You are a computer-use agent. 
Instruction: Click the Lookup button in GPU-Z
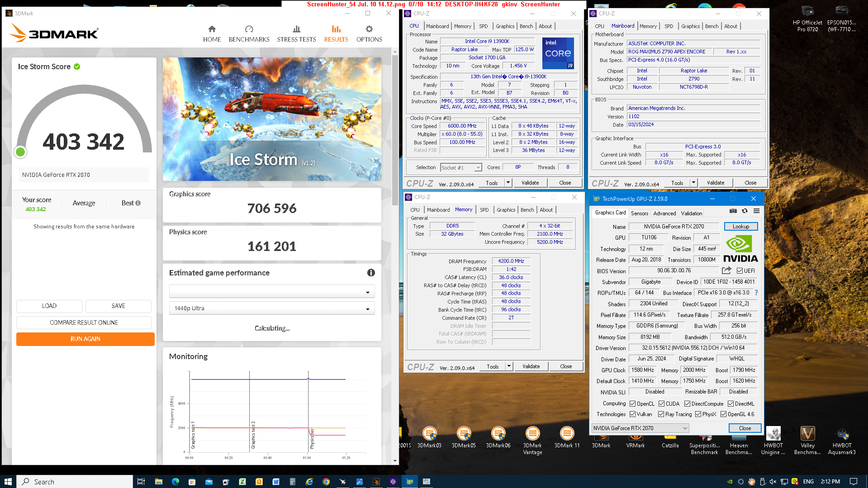pyautogui.click(x=740, y=226)
